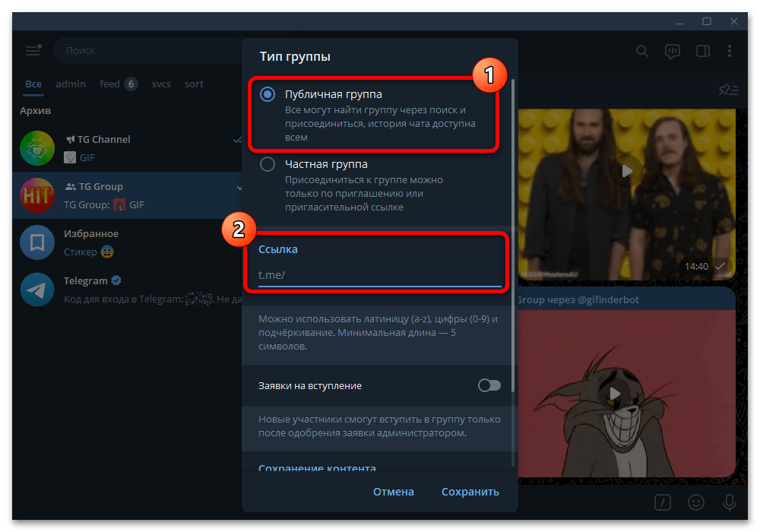
Task: Click the pinned messages icon
Action: [x=728, y=90]
